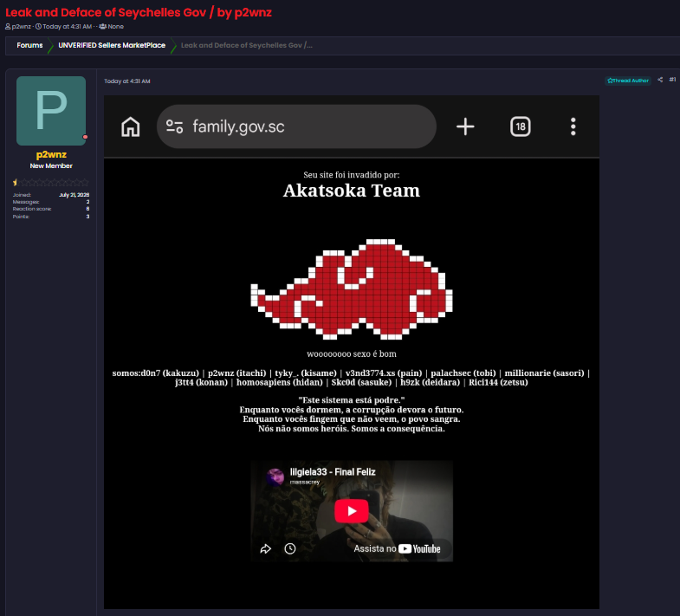Click the share icon next to #1
The height and width of the screenshot is (616, 680).
pyautogui.click(x=660, y=80)
